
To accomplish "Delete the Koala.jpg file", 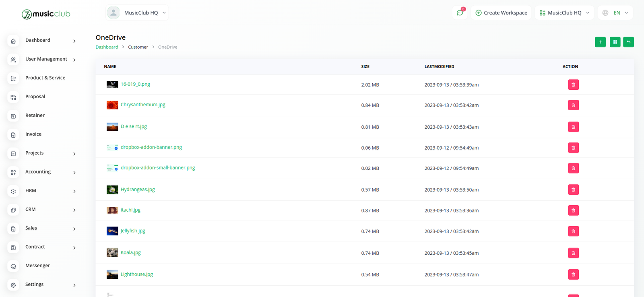I will pyautogui.click(x=573, y=253).
